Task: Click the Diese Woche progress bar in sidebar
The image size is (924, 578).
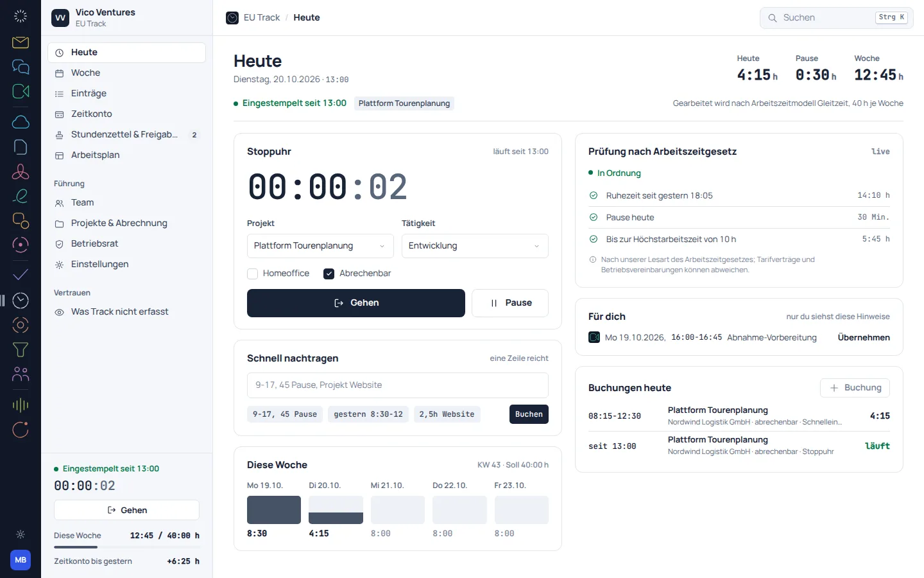Action: [126, 547]
